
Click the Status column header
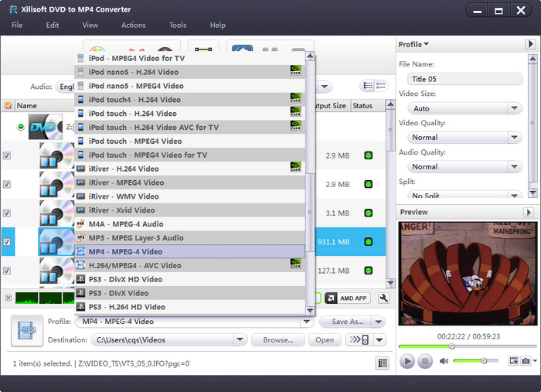tap(368, 106)
